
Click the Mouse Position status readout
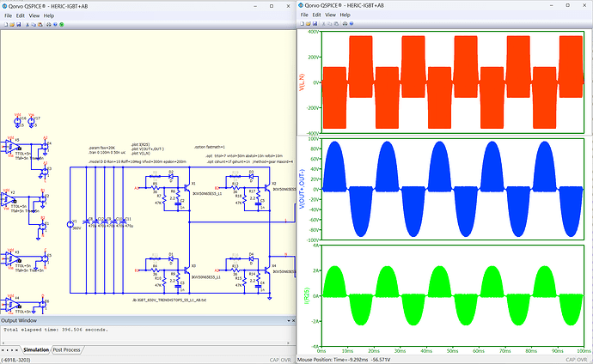pyautogui.click(x=344, y=360)
